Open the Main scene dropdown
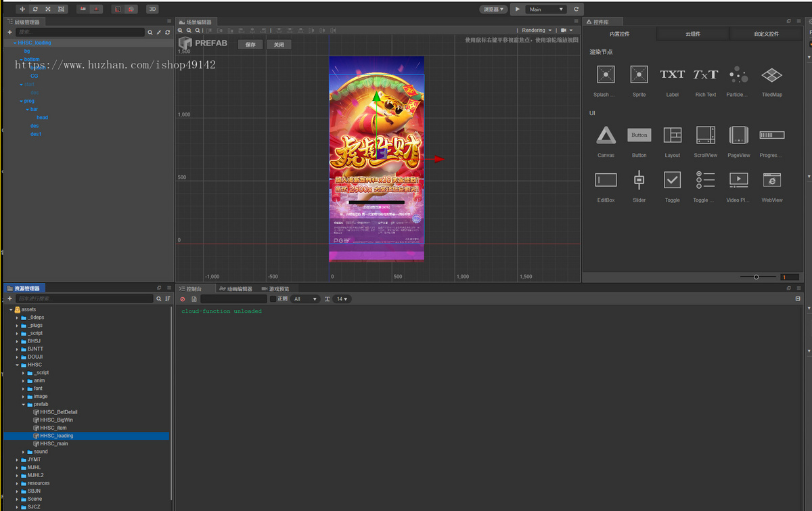812x511 pixels. [x=545, y=9]
